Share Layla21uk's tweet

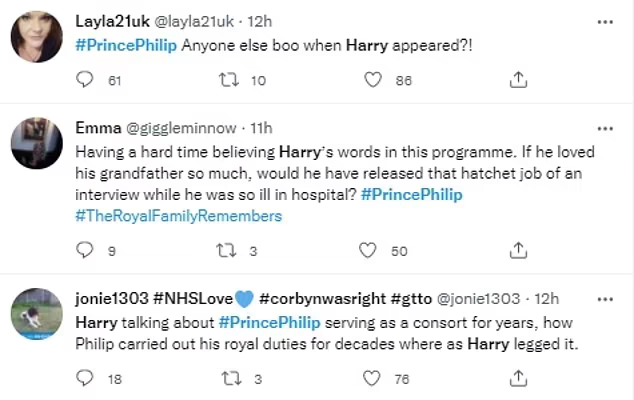click(519, 80)
